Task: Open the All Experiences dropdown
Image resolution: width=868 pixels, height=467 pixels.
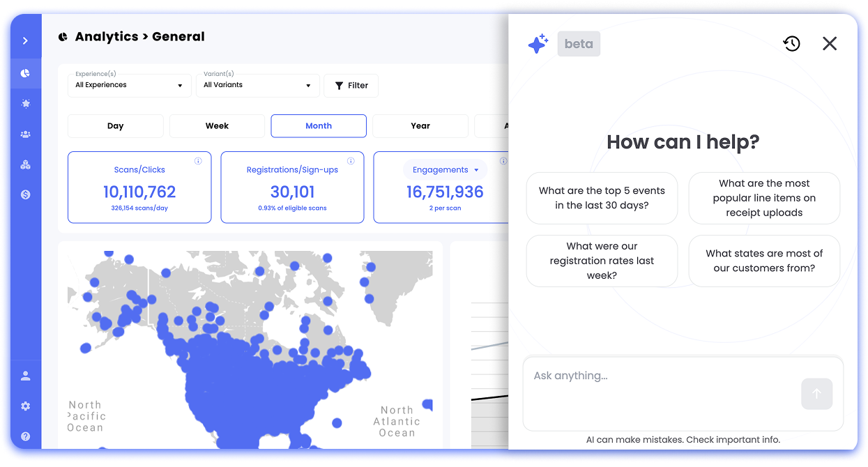Action: pyautogui.click(x=129, y=85)
